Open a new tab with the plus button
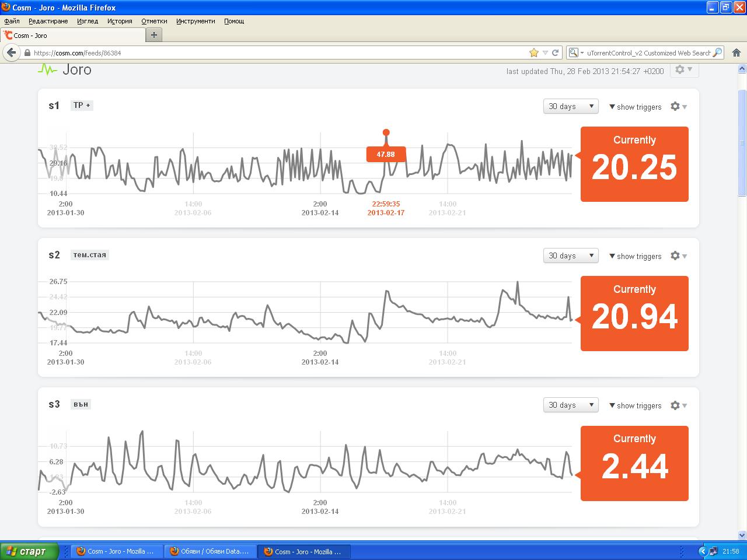747x560 pixels. click(154, 35)
